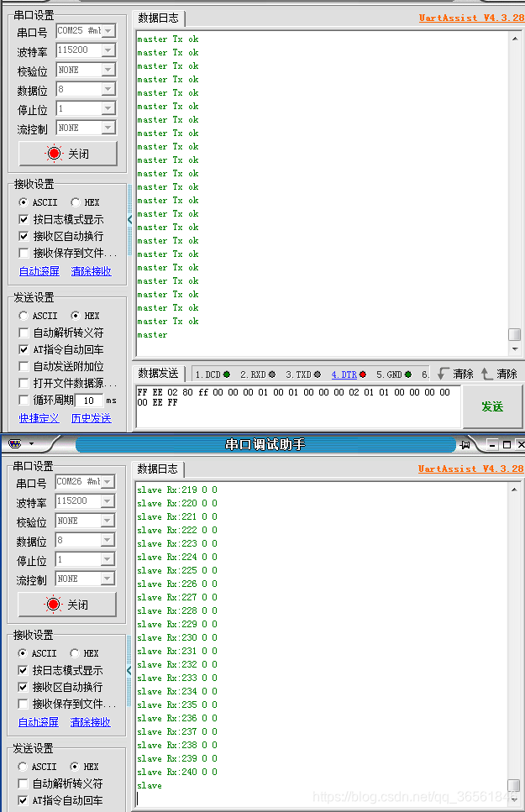
Task: Open the app logo menu in title bar
Action: coord(15,444)
